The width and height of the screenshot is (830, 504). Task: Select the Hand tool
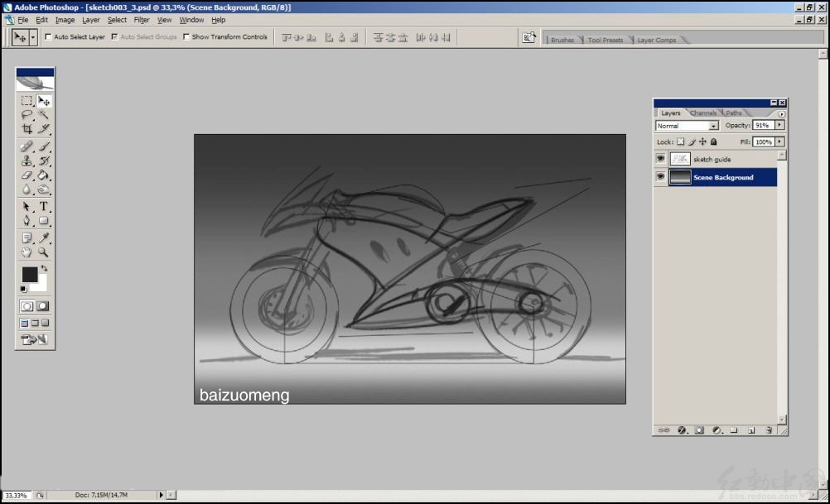coord(27,252)
